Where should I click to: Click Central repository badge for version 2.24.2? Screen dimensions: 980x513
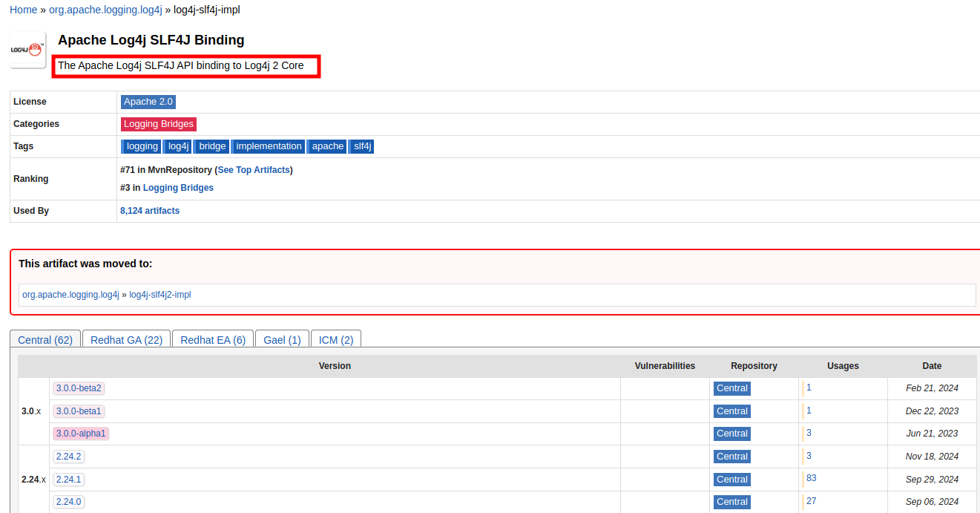731,457
